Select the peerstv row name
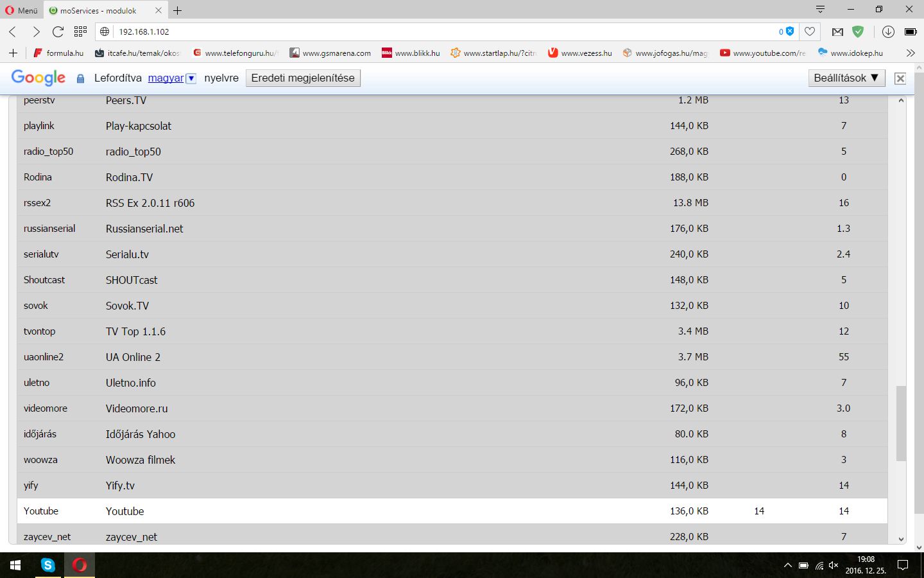The height and width of the screenshot is (578, 924). [x=39, y=100]
